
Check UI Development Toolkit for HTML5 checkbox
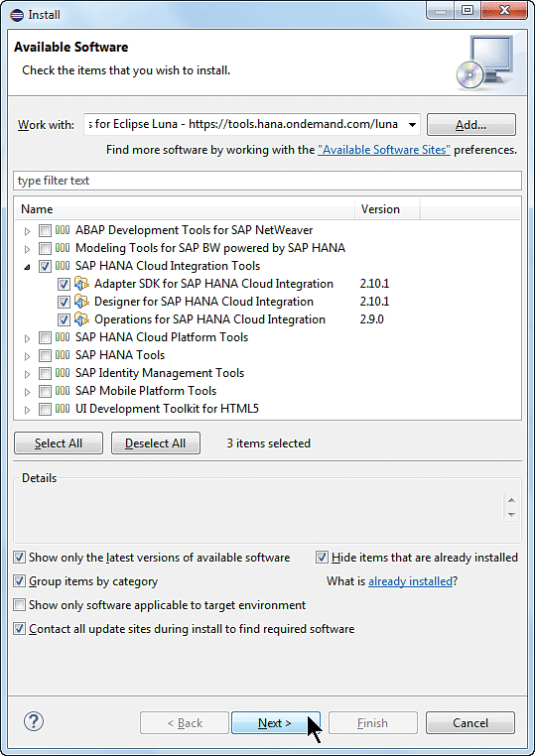coord(45,410)
